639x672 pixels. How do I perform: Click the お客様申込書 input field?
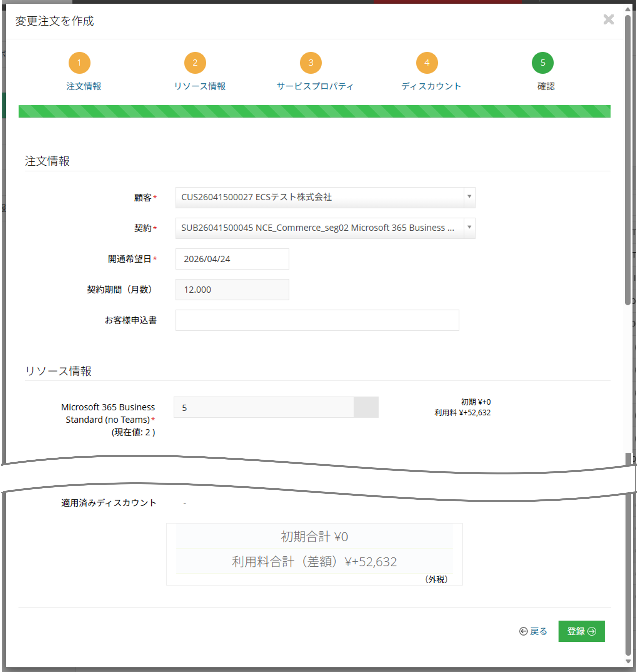pyautogui.click(x=317, y=320)
